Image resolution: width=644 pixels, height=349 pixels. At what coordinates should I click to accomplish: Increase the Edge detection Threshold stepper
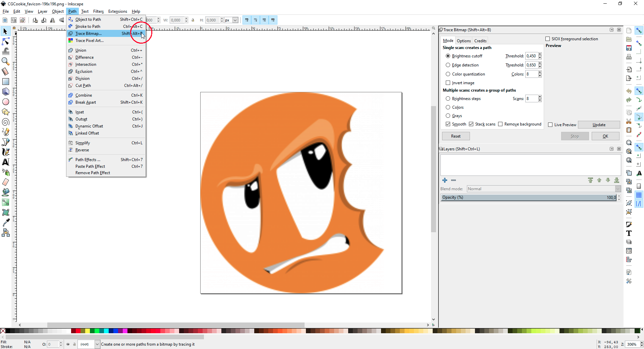(x=540, y=63)
